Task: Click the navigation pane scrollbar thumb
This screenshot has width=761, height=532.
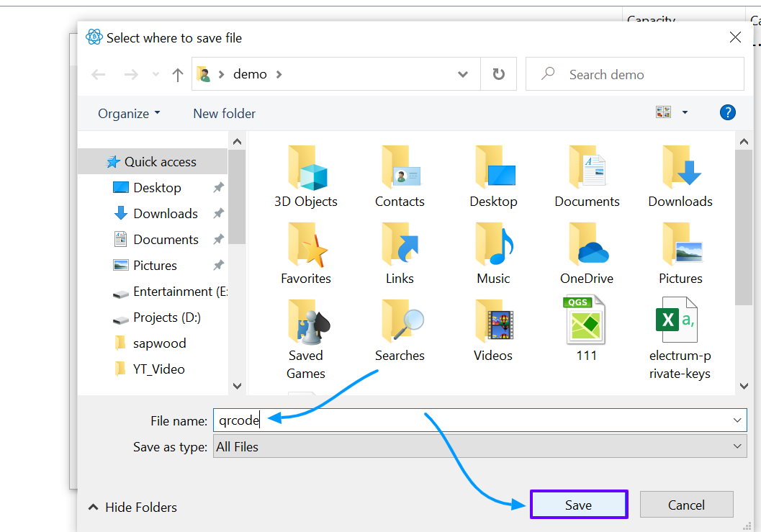Action: pyautogui.click(x=237, y=197)
